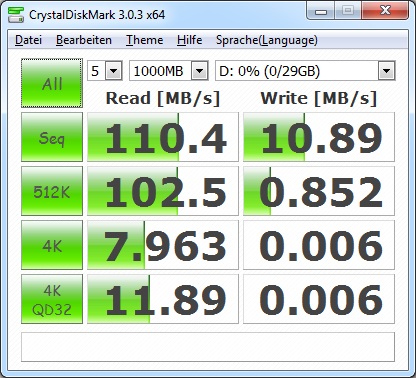Click the Seq read result 110.4
Image resolution: width=416 pixels, height=378 pixels.
pyautogui.click(x=163, y=137)
